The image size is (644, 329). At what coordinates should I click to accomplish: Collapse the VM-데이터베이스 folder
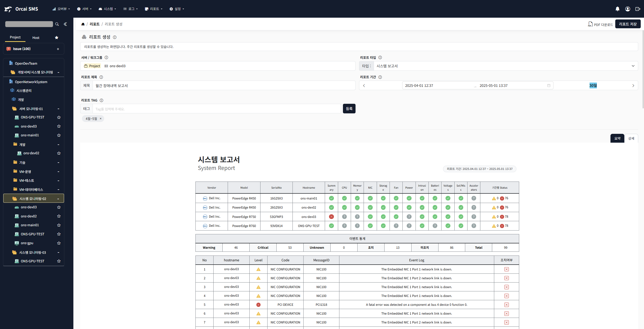58,190
